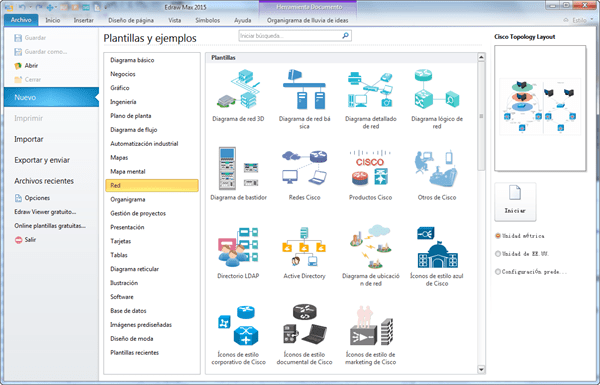
Task: Click the Iniciar button
Action: coord(515,202)
